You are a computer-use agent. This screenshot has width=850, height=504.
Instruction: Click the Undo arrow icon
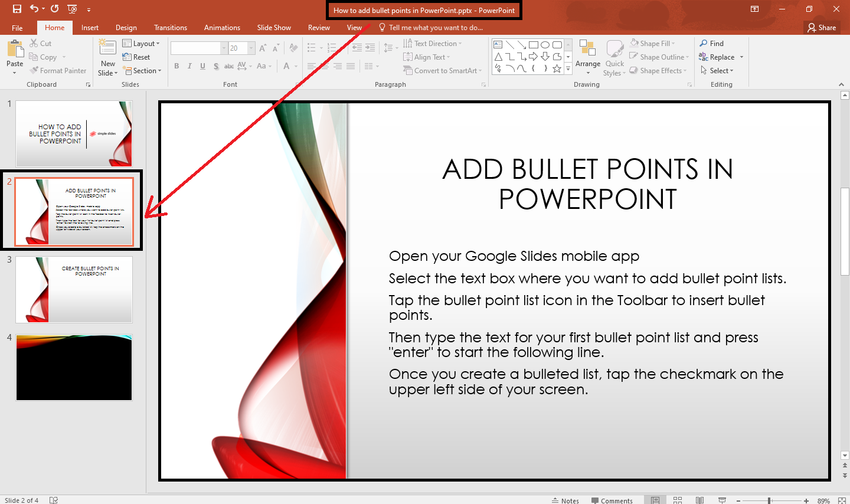34,9
